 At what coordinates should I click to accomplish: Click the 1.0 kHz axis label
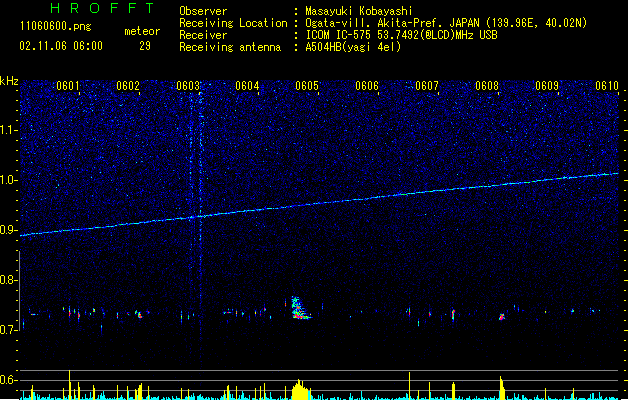(9, 180)
